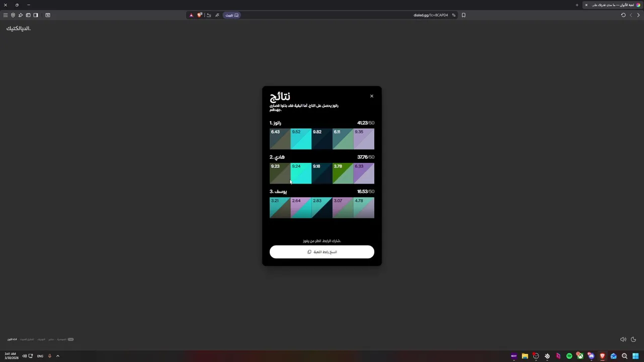Screen dimensions: 644x362
Task: Open the Xbox app from taskbar
Action: coord(580,356)
